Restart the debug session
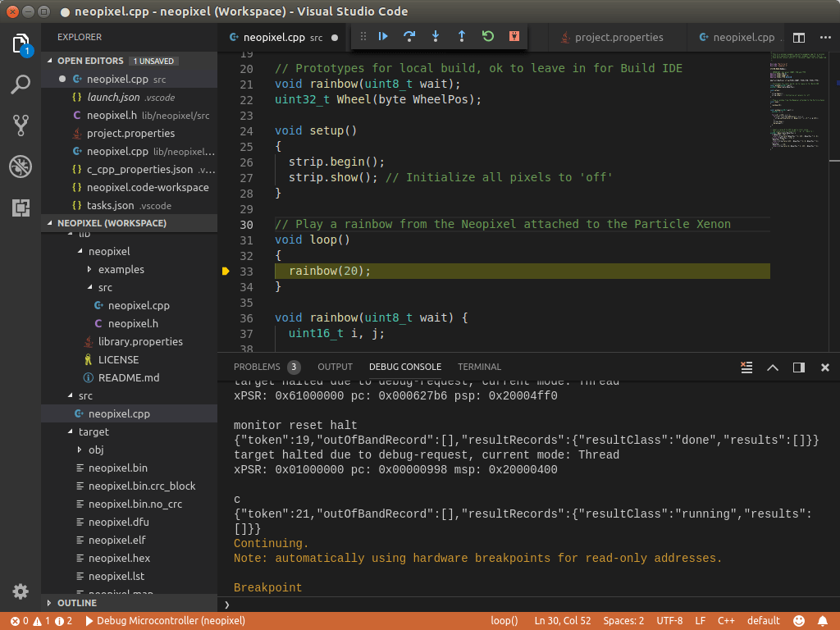Screen dimensions: 840x630 [488, 36]
